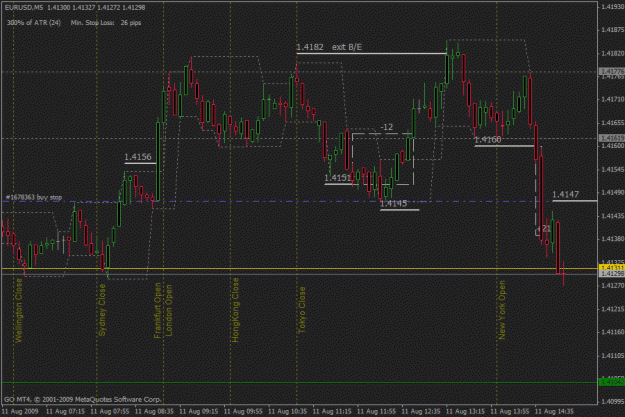Select the '#1678363 buy stop' order label

click(x=34, y=197)
